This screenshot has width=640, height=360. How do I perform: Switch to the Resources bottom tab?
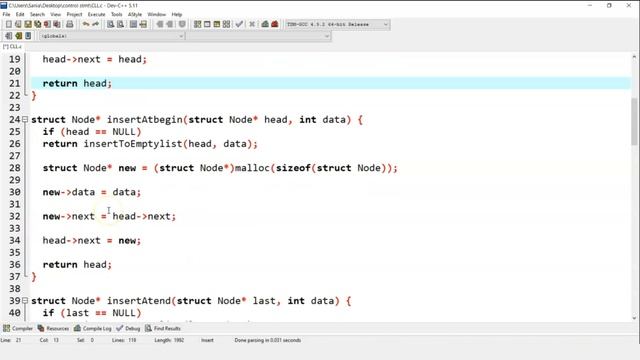[53, 328]
